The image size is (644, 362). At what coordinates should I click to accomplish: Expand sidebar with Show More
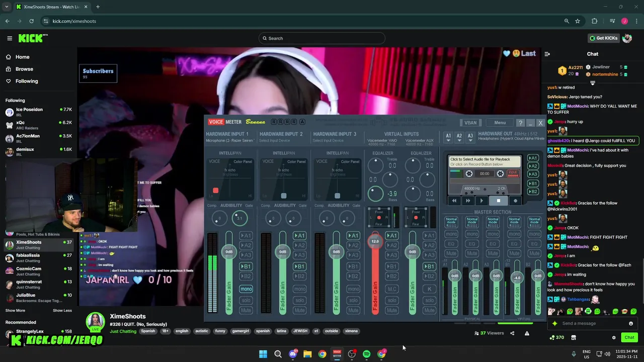point(15,310)
